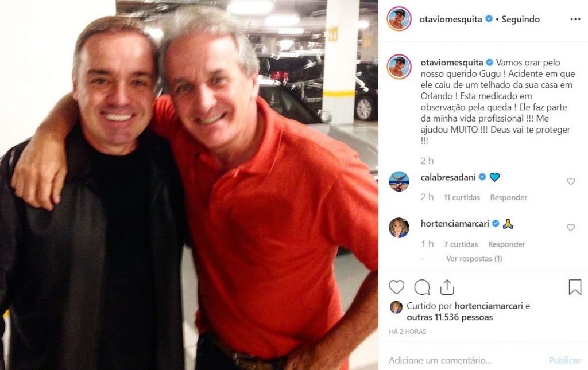The image size is (588, 370).
Task: Open three-dot options menu
Action: (575, 19)
